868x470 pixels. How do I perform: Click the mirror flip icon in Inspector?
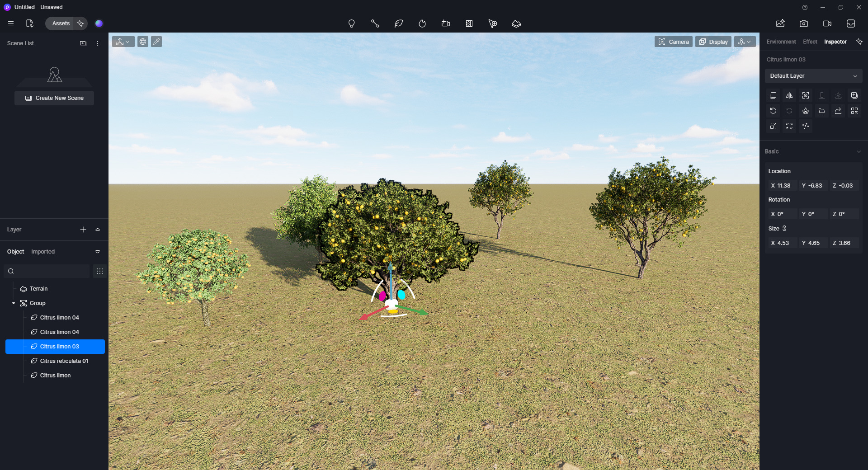789,95
